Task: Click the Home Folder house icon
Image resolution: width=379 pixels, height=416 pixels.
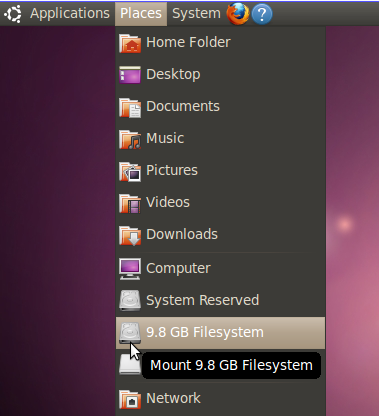Action: (x=130, y=43)
